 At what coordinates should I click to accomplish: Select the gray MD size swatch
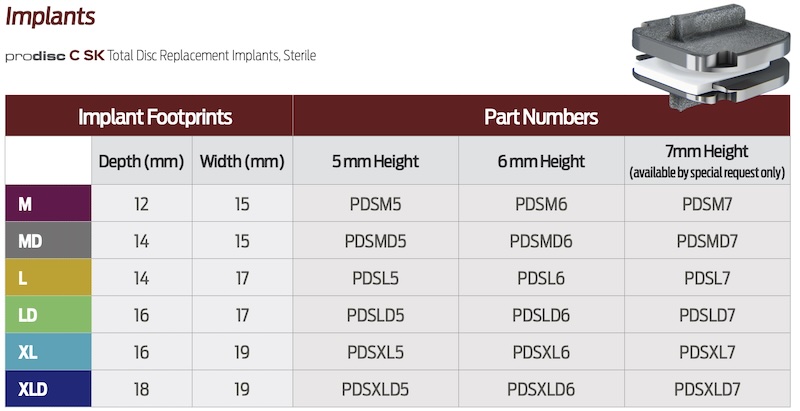tap(48, 241)
